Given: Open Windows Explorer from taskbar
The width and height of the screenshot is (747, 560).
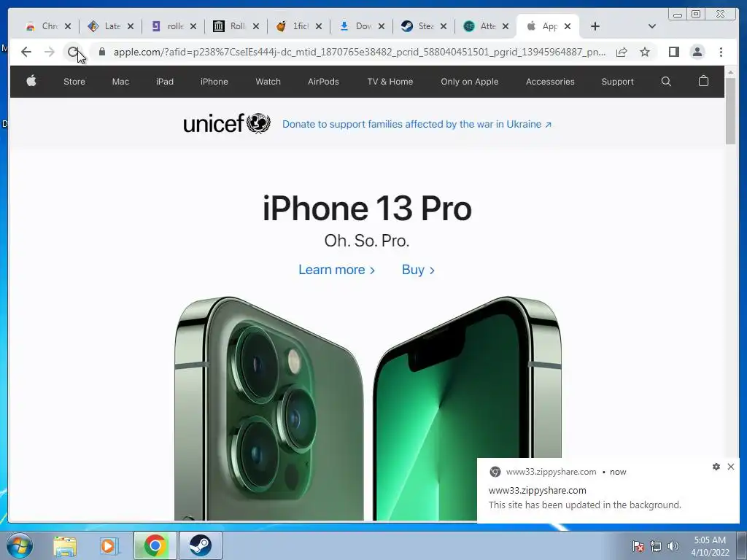Looking at the screenshot, I should 65,545.
